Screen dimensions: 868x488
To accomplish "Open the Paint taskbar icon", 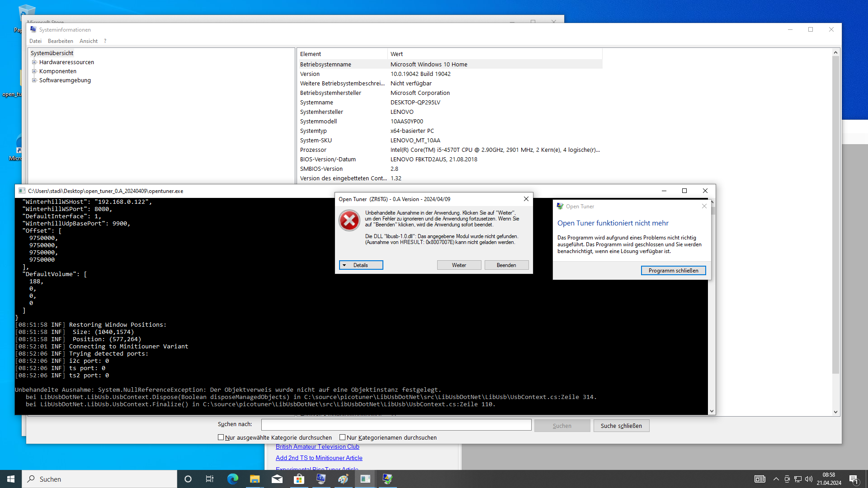I will click(x=343, y=479).
